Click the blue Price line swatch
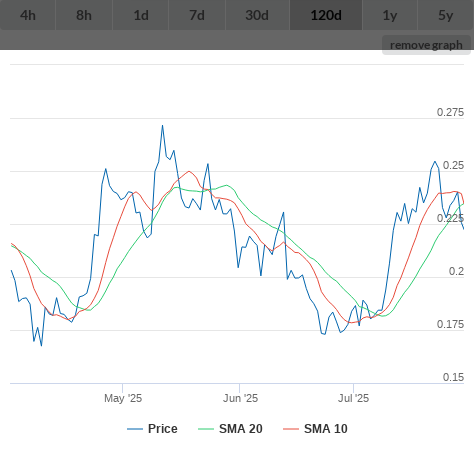This screenshot has height=455, width=474. point(135,429)
